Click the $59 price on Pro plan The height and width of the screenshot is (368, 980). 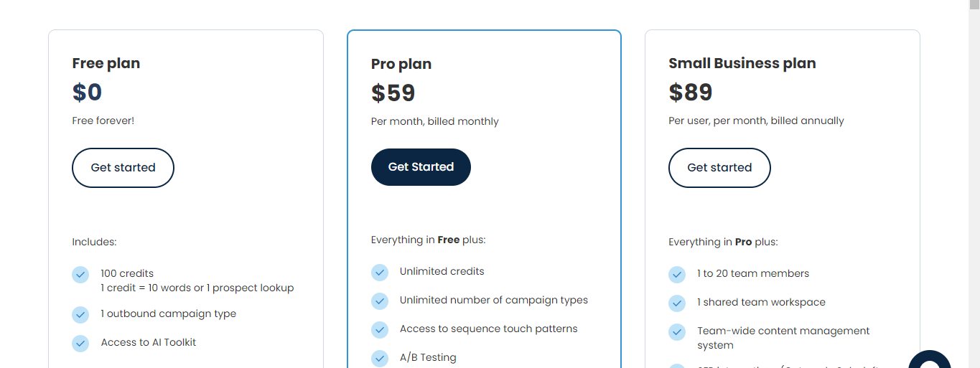coord(393,93)
